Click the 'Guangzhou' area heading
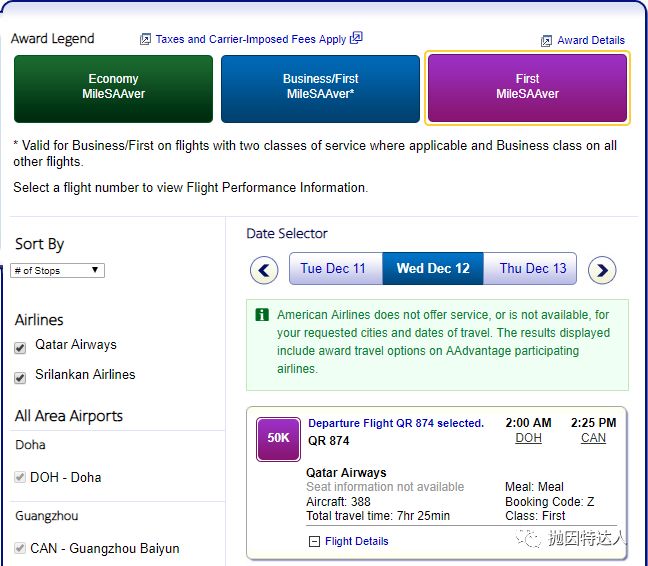 (47, 516)
